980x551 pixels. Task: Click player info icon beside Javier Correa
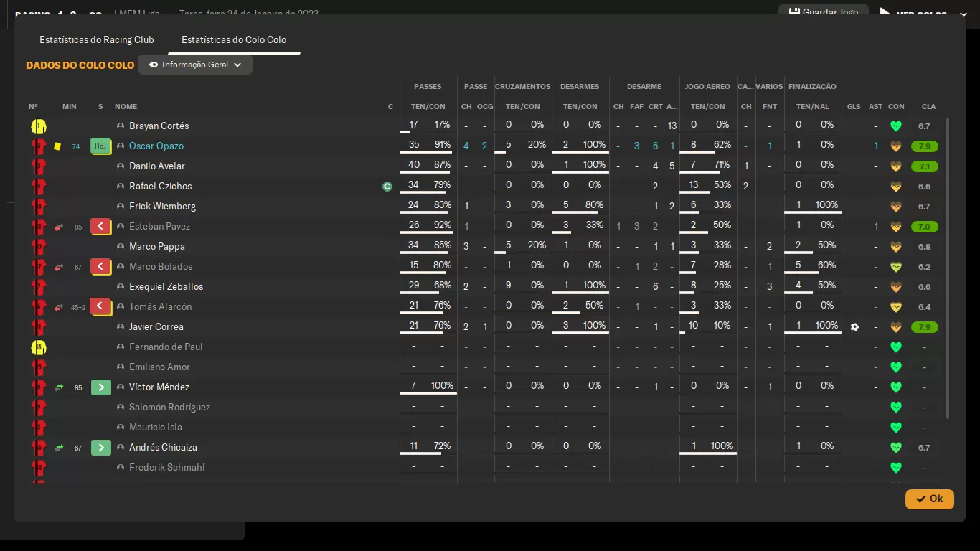[121, 327]
